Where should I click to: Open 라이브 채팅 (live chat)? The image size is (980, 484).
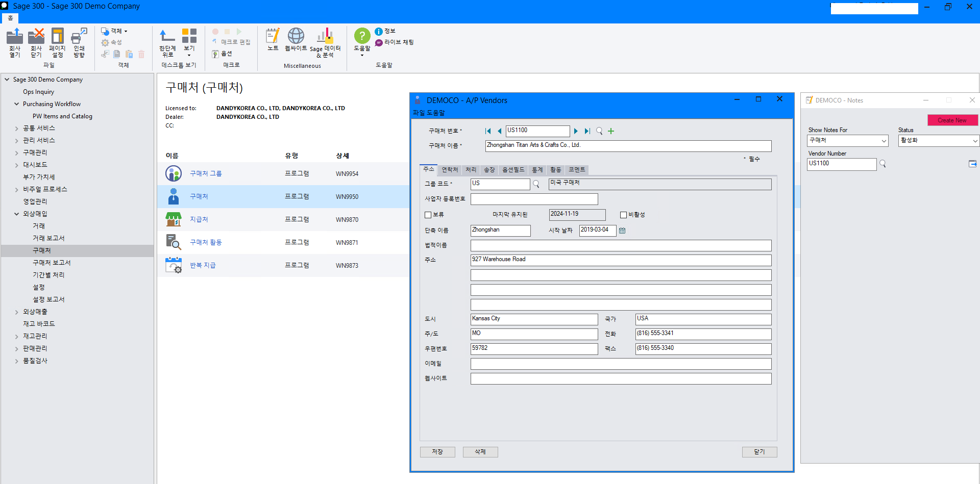(394, 42)
